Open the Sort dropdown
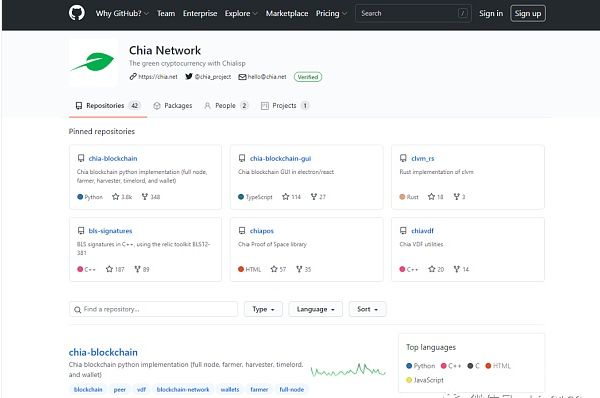The width and height of the screenshot is (600, 398). click(367, 309)
